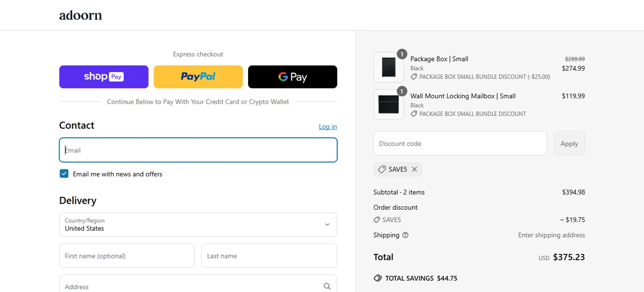
Task: Click the TOTAL SAVINGS $44.75 text
Action: [421, 278]
